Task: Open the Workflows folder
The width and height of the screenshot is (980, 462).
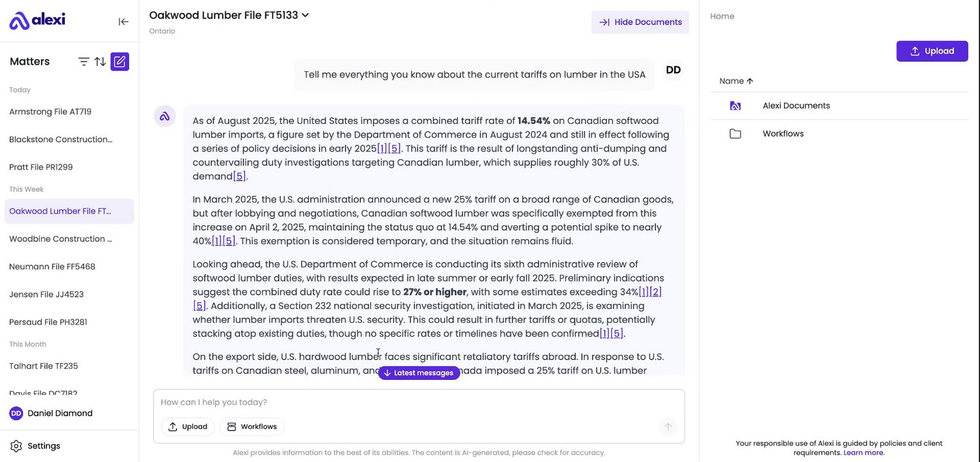Action: (783, 133)
